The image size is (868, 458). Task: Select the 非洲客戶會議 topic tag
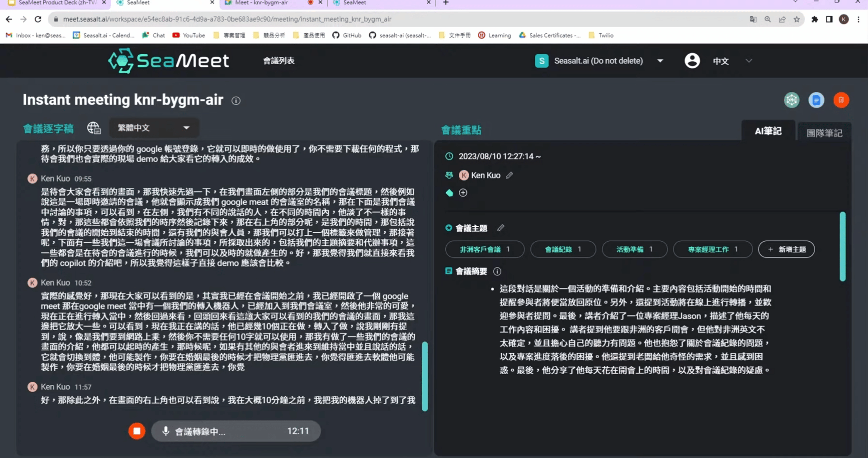pos(484,249)
